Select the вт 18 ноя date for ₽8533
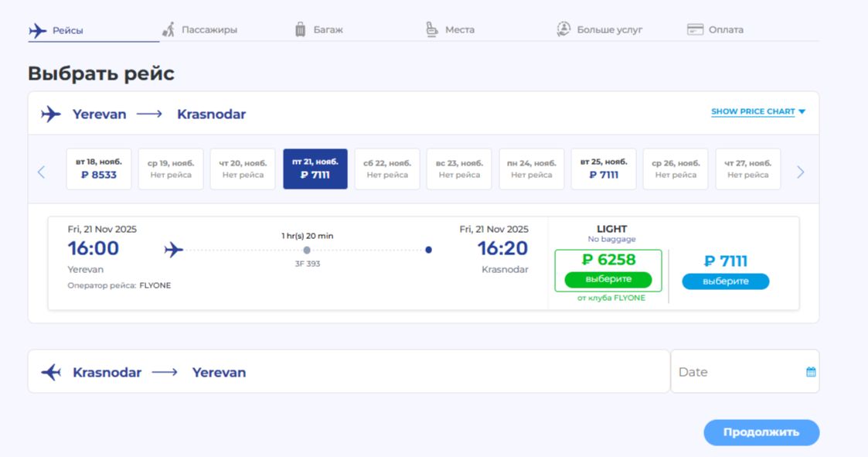The image size is (868, 457). 98,169
